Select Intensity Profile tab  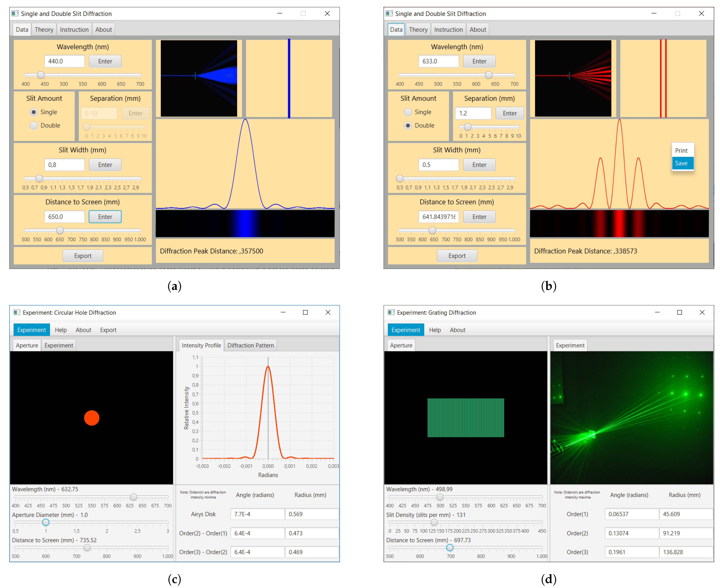201,346
